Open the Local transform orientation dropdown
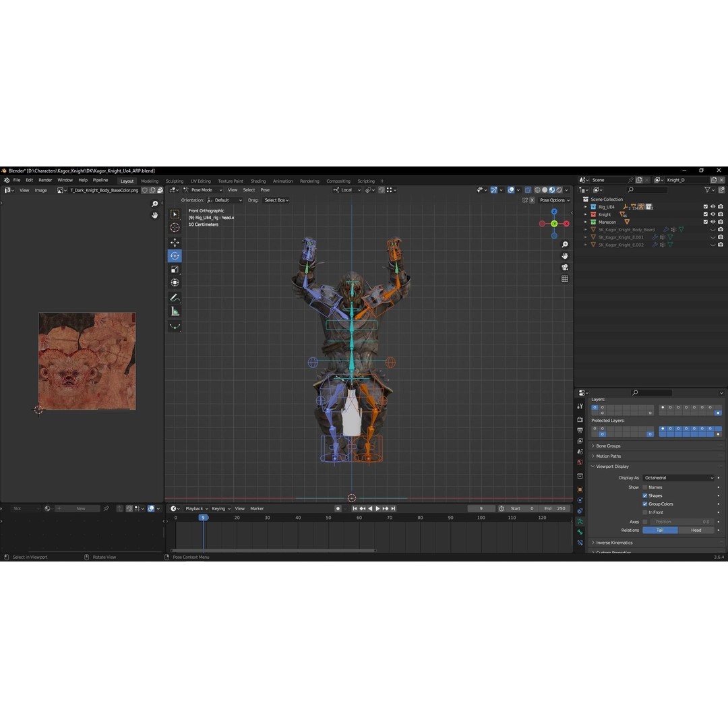The height and width of the screenshot is (728, 728). pos(347,190)
